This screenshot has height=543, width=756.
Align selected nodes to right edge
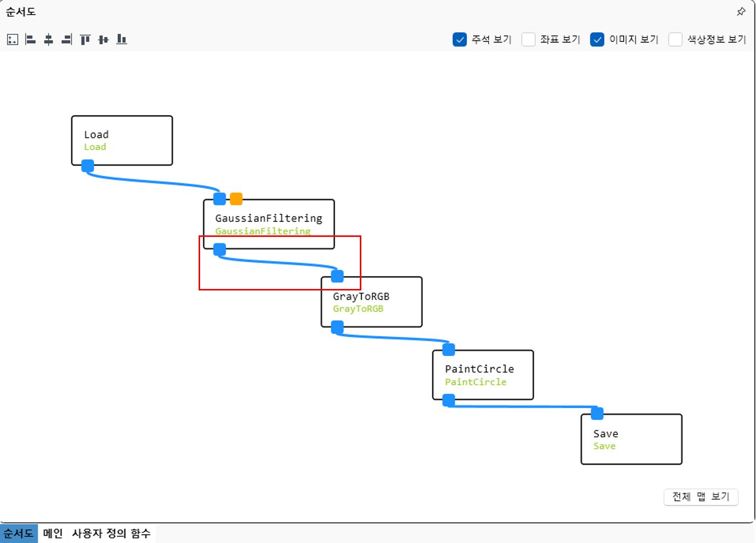[x=67, y=39]
